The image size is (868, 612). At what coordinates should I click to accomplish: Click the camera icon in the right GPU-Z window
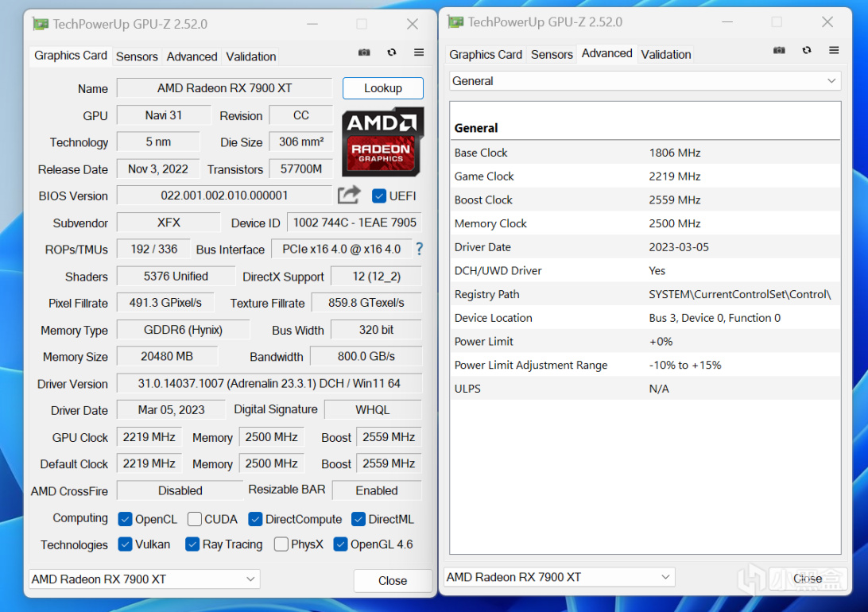point(779,50)
